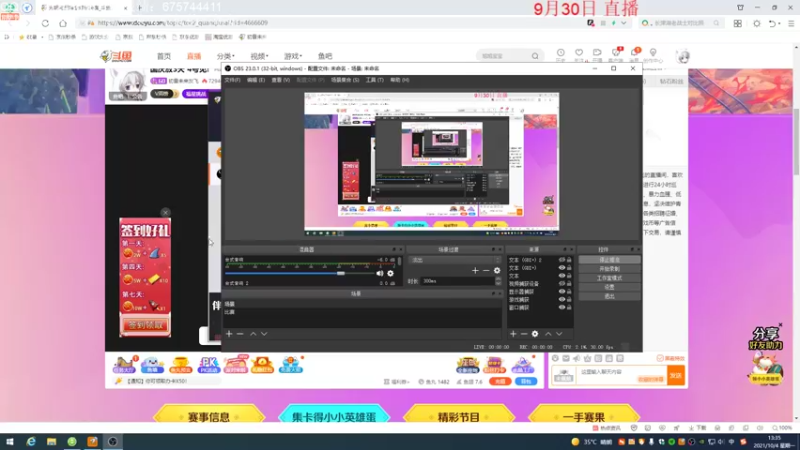
Task: Add a new source in OBS sources panel
Action: click(513, 334)
